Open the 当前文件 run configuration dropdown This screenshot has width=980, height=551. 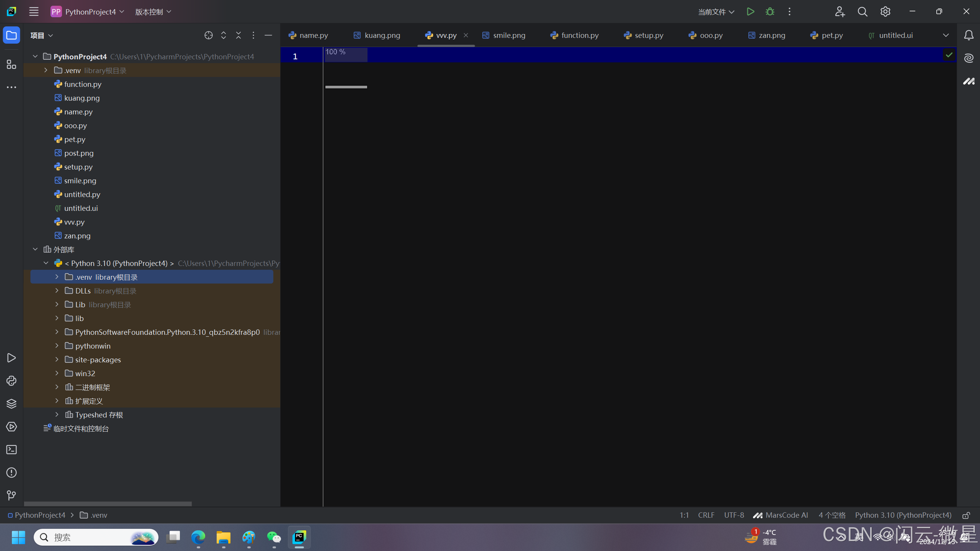716,12
